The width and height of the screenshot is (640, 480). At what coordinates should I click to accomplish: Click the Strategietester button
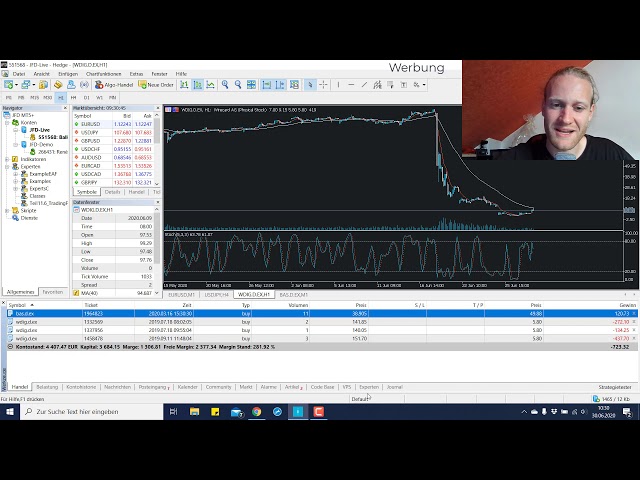point(614,386)
